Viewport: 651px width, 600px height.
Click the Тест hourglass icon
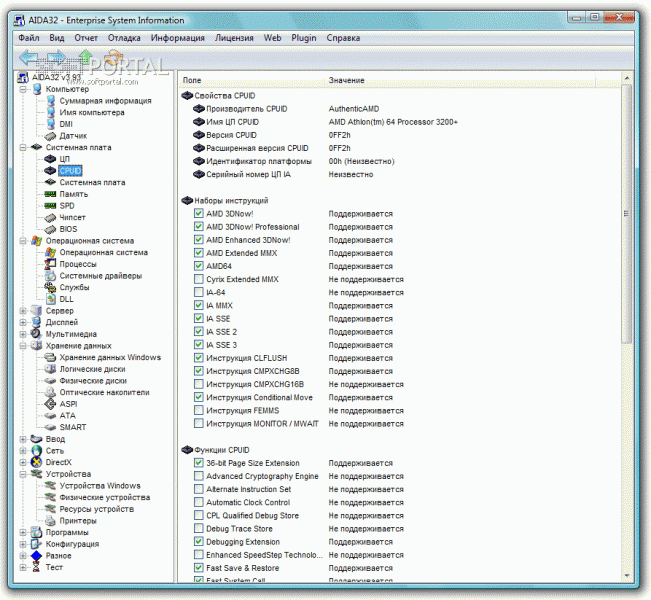click(x=36, y=567)
